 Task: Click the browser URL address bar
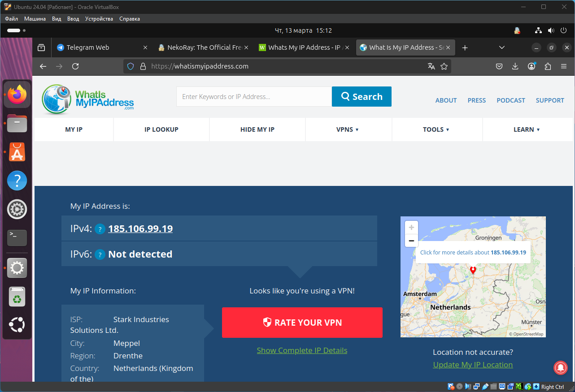coord(287,66)
